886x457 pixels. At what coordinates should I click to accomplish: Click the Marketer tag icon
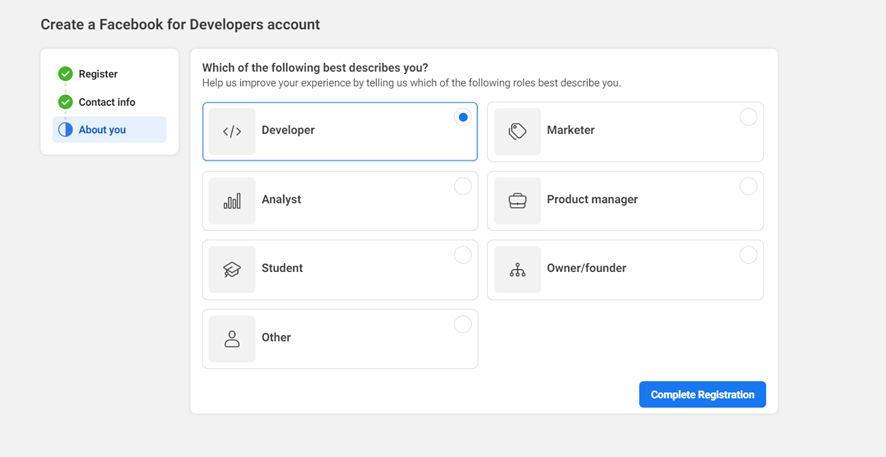click(x=517, y=131)
